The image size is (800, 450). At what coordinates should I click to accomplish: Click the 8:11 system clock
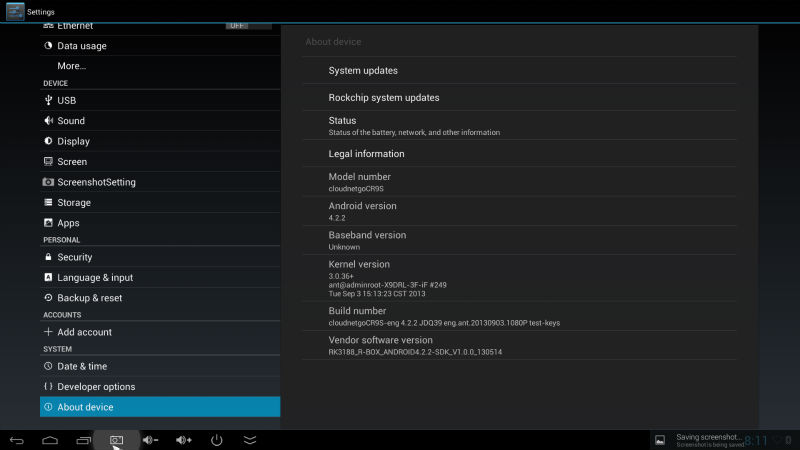756,441
